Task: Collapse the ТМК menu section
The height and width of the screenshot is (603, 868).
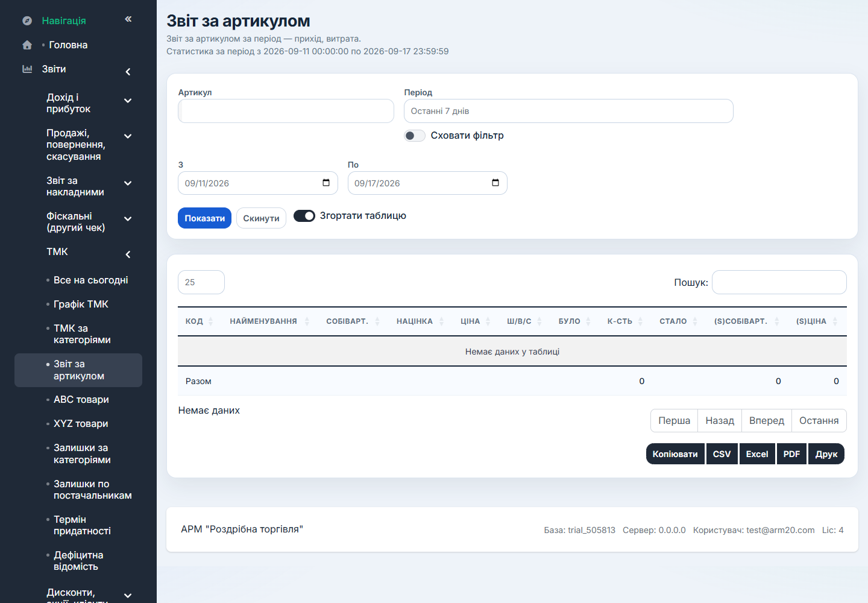Action: pyautogui.click(x=128, y=254)
